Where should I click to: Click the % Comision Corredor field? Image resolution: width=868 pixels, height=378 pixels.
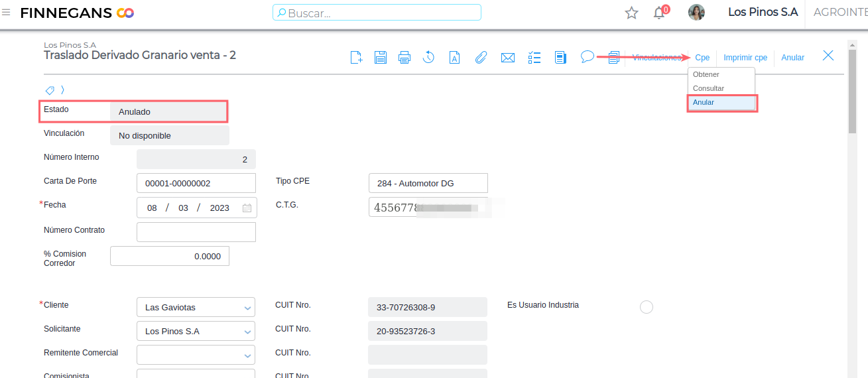tap(170, 256)
